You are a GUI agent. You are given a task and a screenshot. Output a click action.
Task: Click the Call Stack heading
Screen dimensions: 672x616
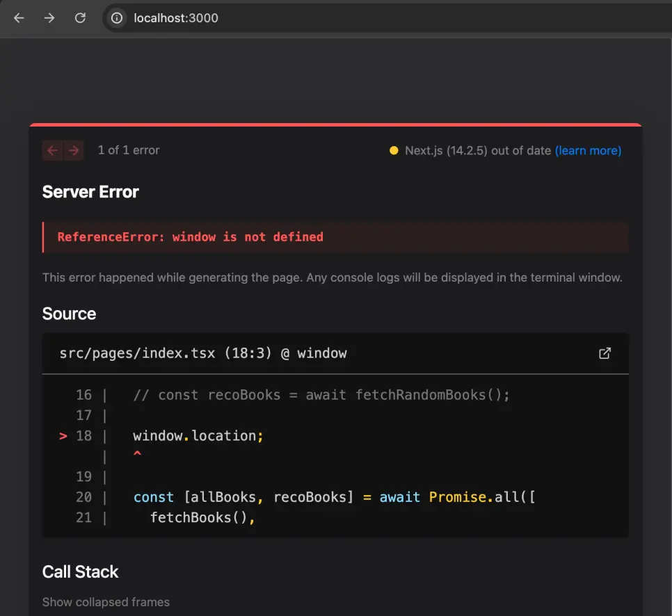click(80, 572)
